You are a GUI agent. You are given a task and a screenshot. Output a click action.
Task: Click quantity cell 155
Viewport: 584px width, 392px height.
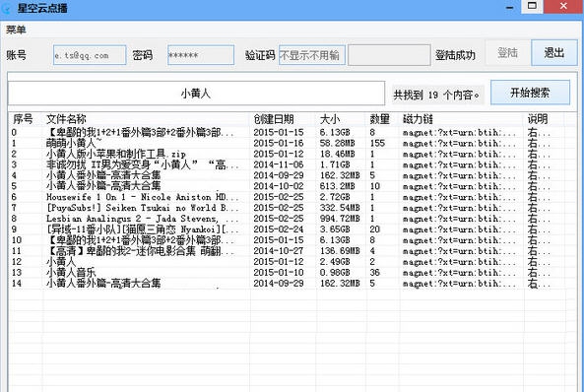[x=377, y=143]
